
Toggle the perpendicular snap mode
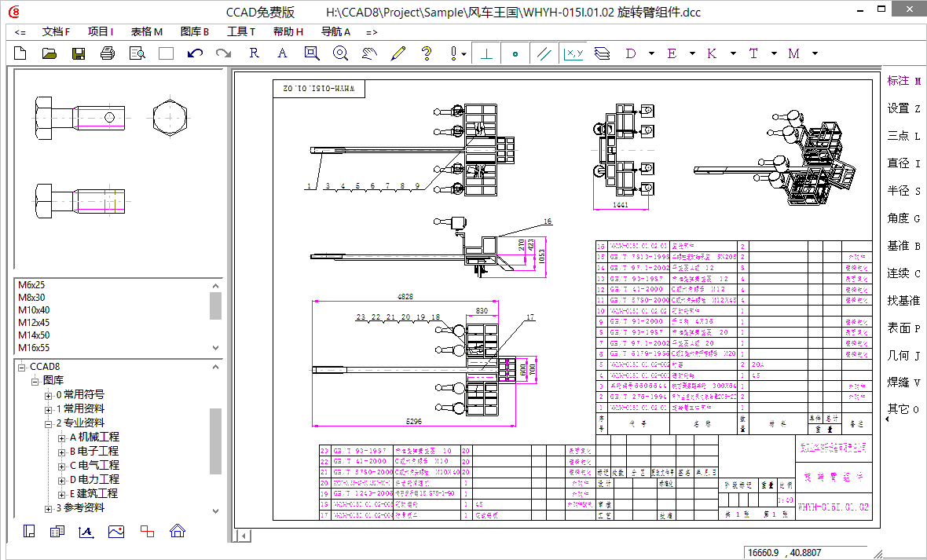tap(487, 53)
